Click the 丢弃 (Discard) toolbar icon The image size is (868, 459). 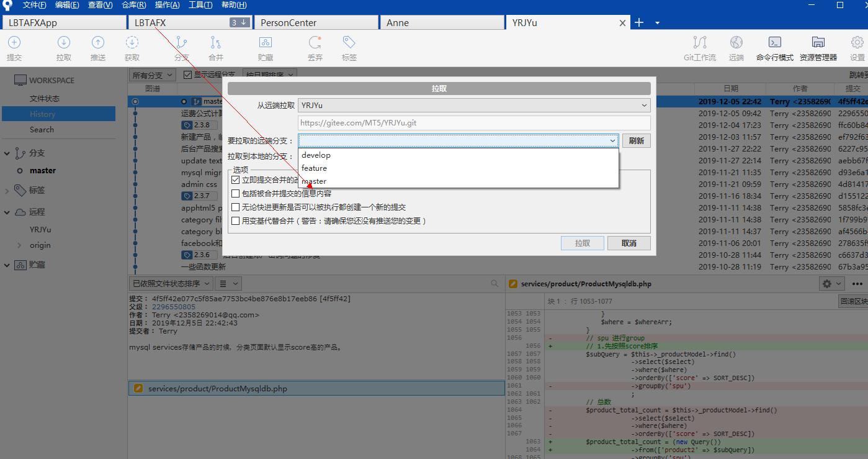click(x=315, y=43)
